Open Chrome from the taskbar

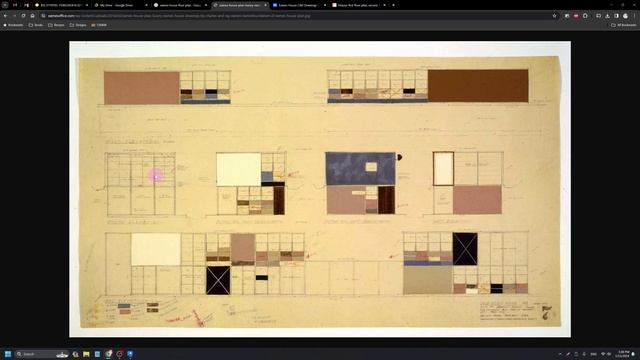(x=108, y=354)
